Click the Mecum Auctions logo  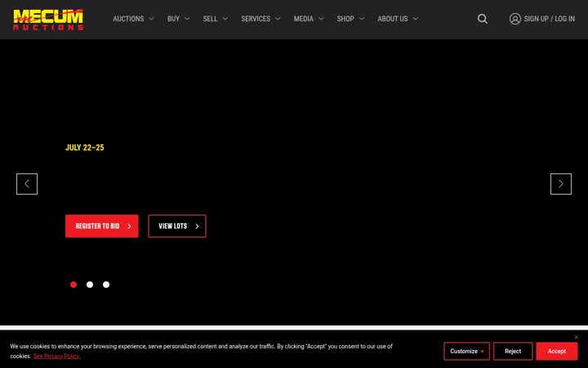pyautogui.click(x=48, y=20)
